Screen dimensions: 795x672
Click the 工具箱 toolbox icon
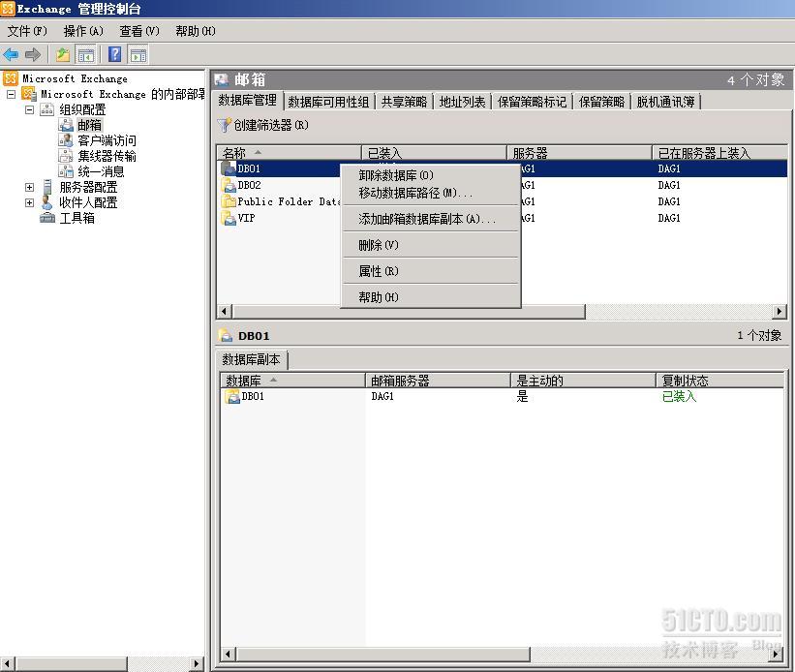click(x=47, y=218)
